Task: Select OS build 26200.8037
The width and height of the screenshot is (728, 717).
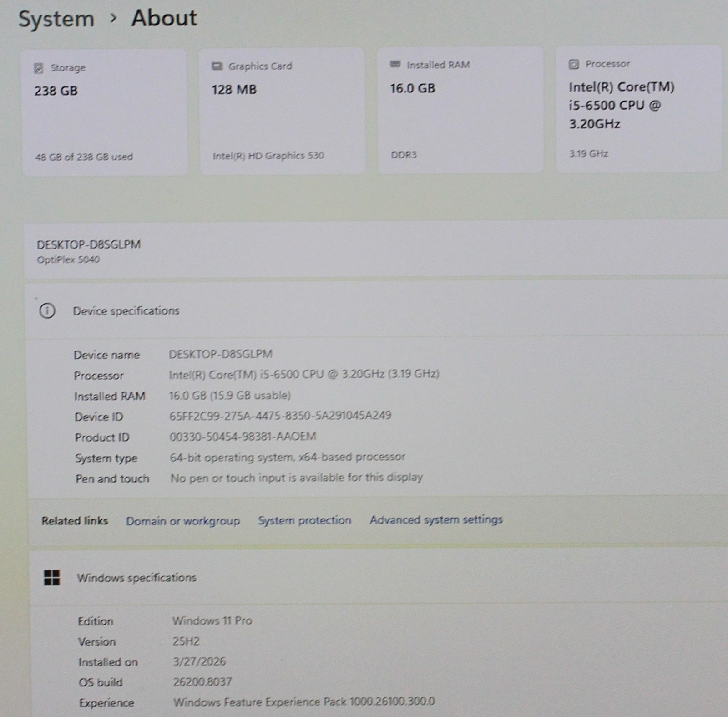Action: click(x=202, y=682)
